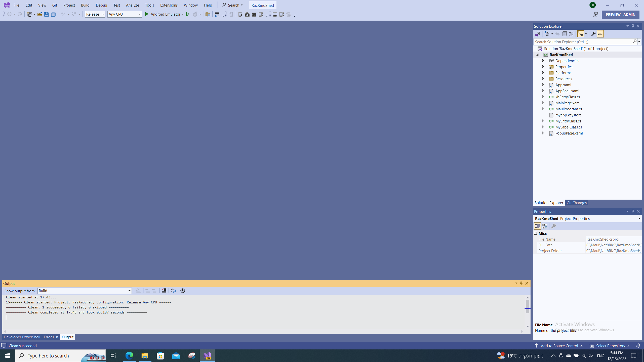Viewport: 644px width, 362px height.
Task: Switch to the Error List tab
Action: (x=51, y=337)
